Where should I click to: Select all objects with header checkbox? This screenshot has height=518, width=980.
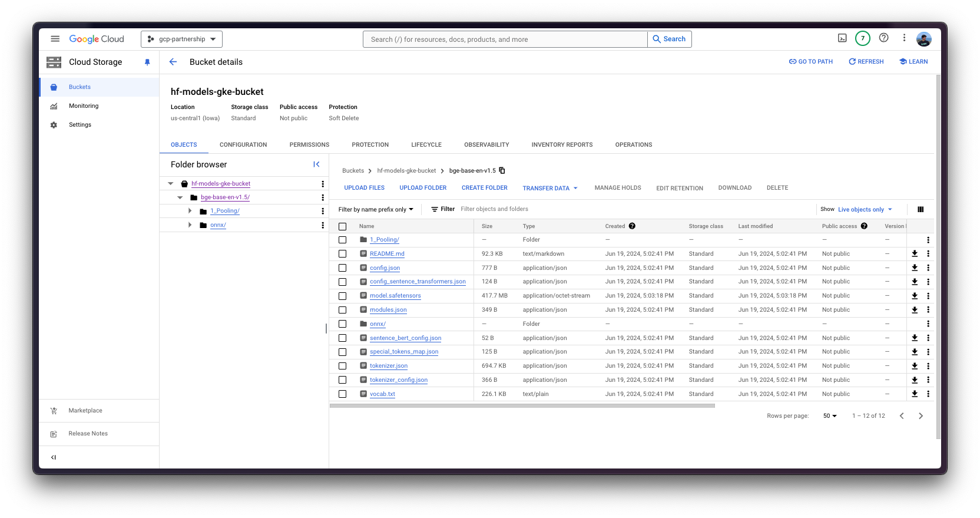point(342,226)
